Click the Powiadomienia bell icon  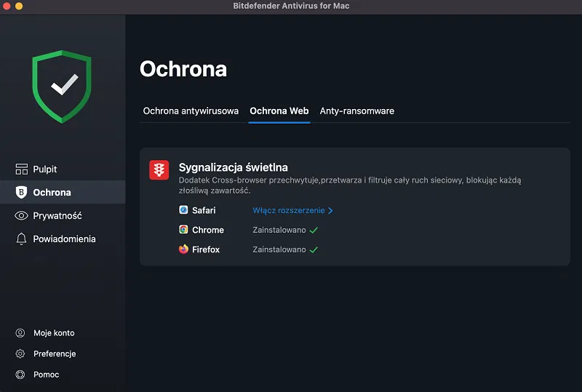pyautogui.click(x=22, y=239)
